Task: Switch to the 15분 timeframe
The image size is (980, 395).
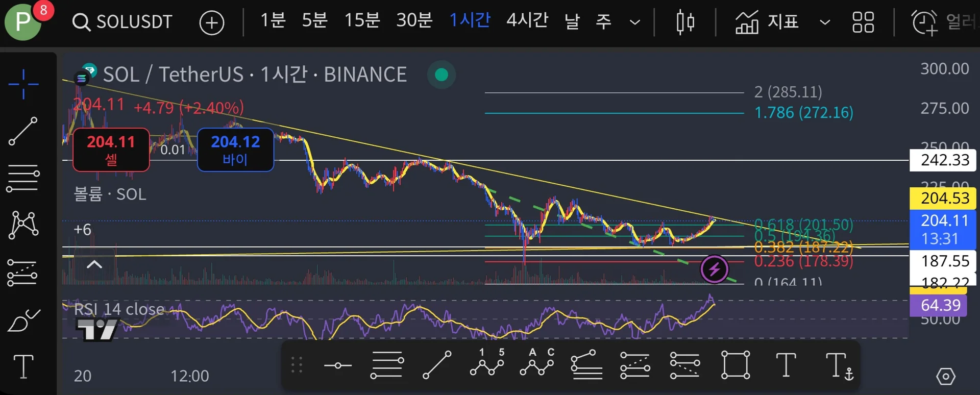Action: point(362,20)
